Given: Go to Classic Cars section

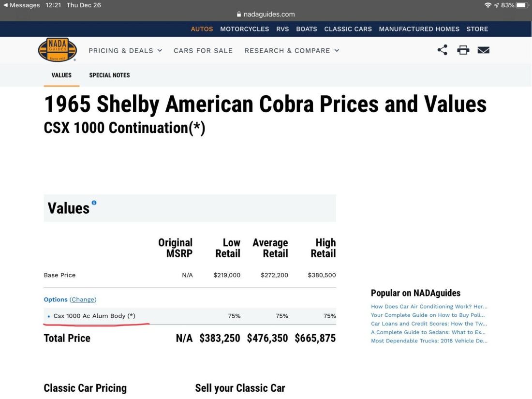Looking at the screenshot, I should click(x=348, y=29).
